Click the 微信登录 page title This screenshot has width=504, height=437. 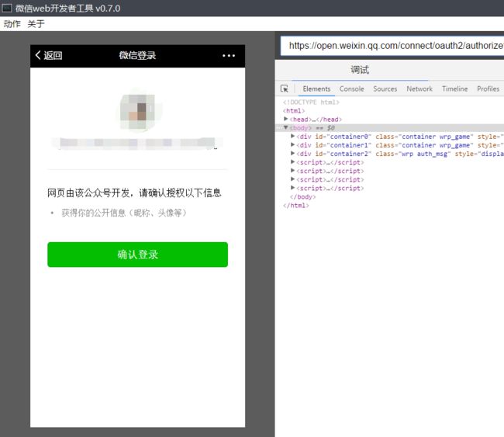click(x=137, y=55)
